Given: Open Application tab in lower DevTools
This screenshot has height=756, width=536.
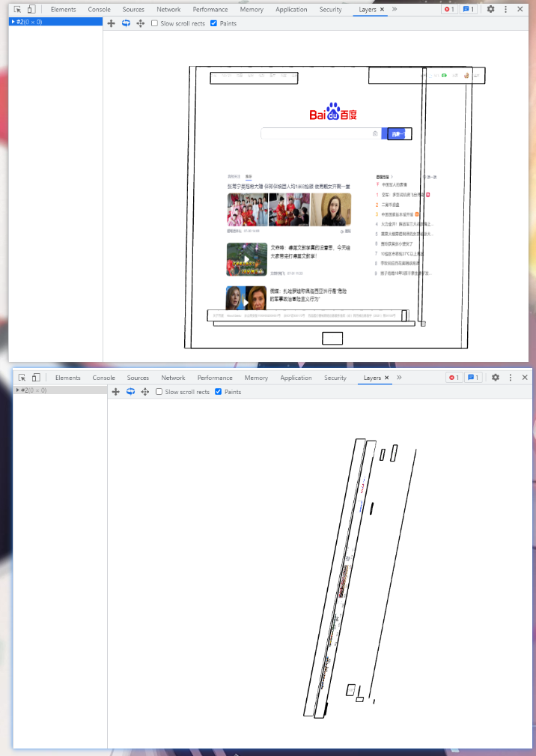Looking at the screenshot, I should pos(296,378).
